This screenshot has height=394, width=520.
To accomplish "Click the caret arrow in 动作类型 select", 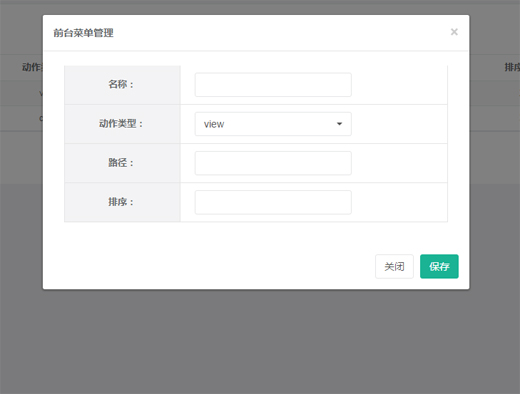I will 339,124.
